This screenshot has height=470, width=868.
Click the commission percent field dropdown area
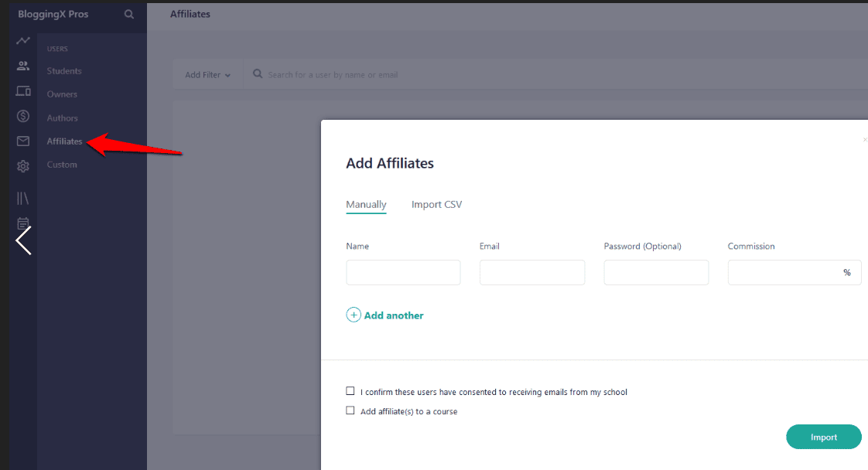pyautogui.click(x=846, y=272)
